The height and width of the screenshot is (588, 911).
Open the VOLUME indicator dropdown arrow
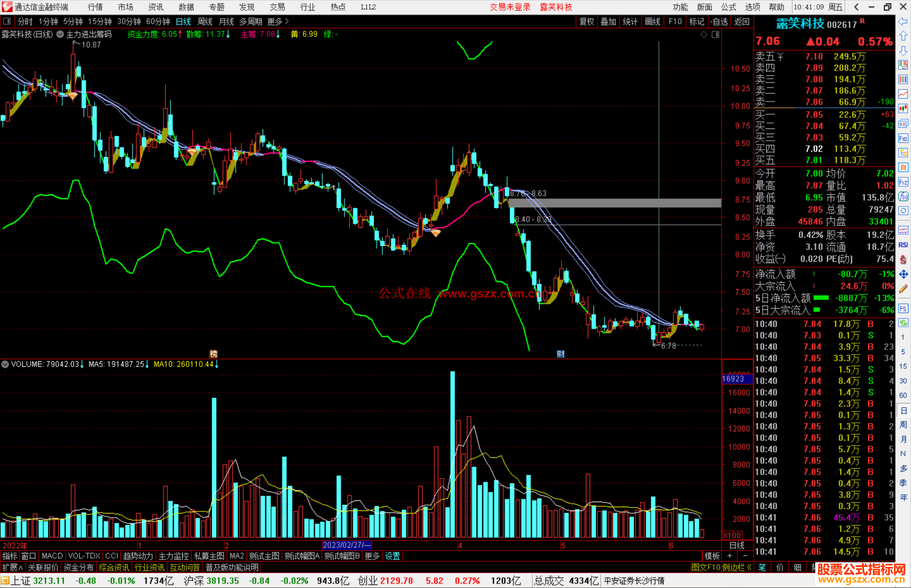point(5,364)
